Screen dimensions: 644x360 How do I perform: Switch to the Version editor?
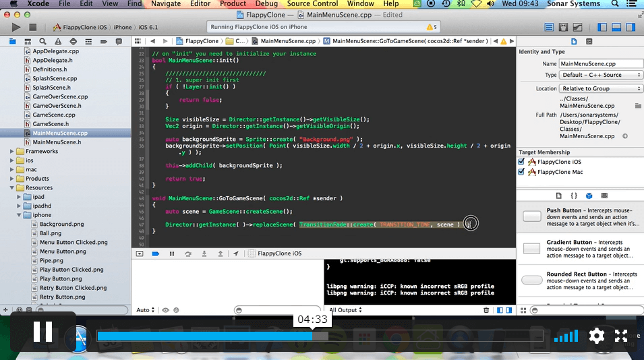(577, 27)
